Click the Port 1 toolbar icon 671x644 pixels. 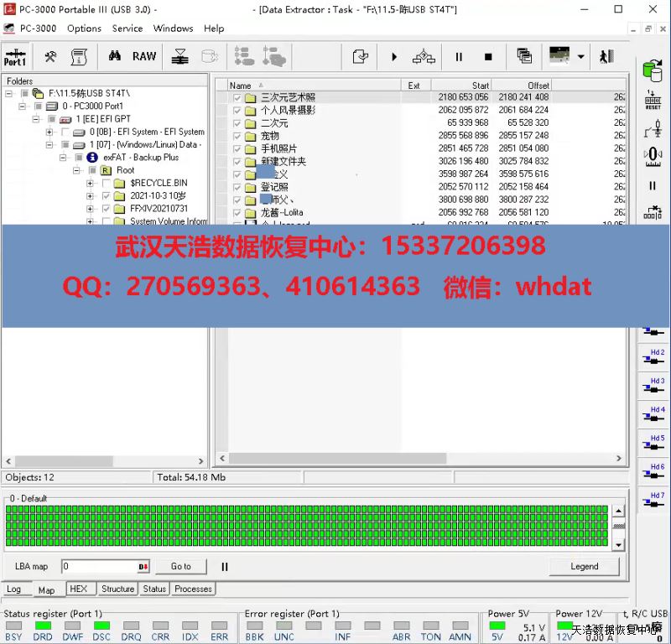pos(15,57)
